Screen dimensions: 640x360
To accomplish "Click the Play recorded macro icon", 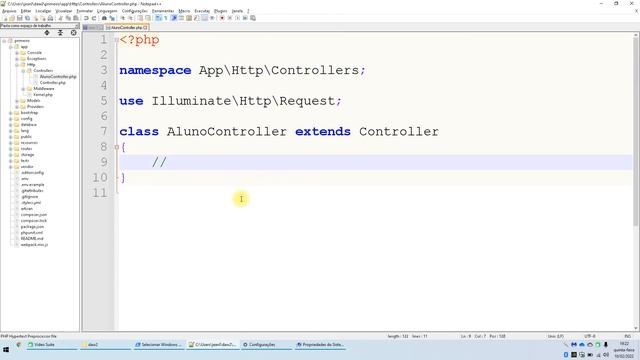I will (x=237, y=18).
